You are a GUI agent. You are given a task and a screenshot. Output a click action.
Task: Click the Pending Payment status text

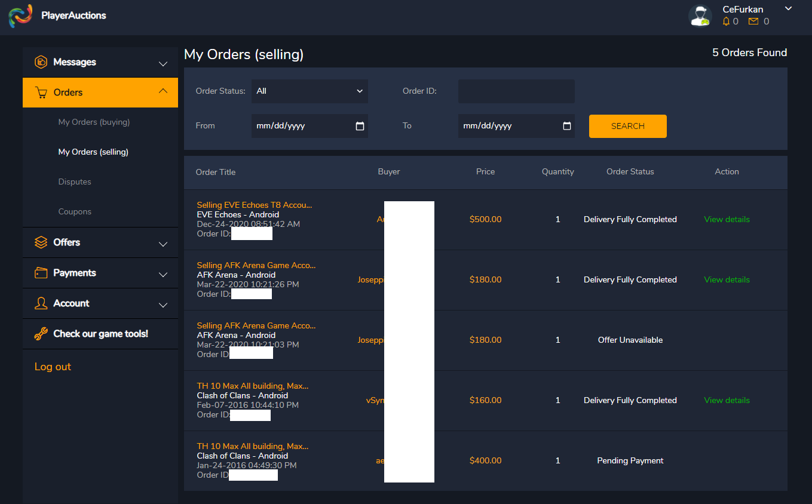tap(630, 460)
